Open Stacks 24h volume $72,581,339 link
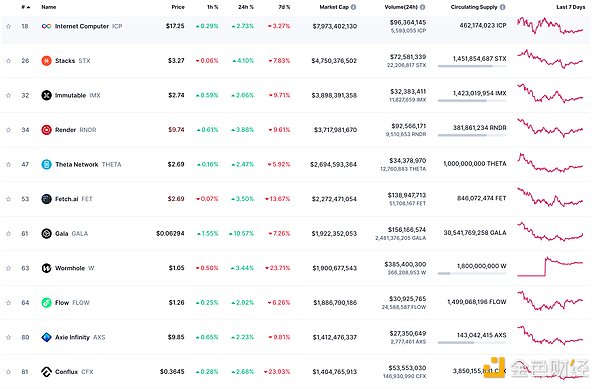 (408, 57)
